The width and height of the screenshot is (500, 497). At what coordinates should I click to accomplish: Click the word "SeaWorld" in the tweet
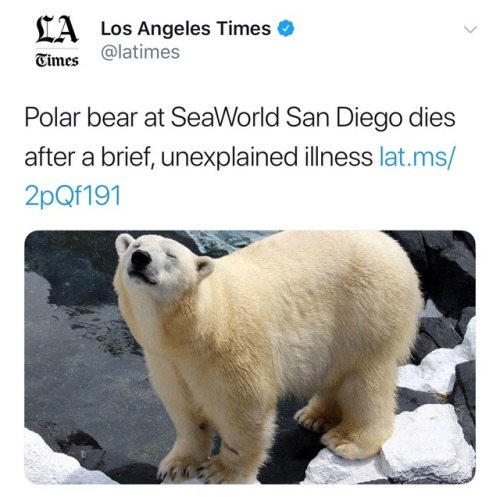[225, 118]
